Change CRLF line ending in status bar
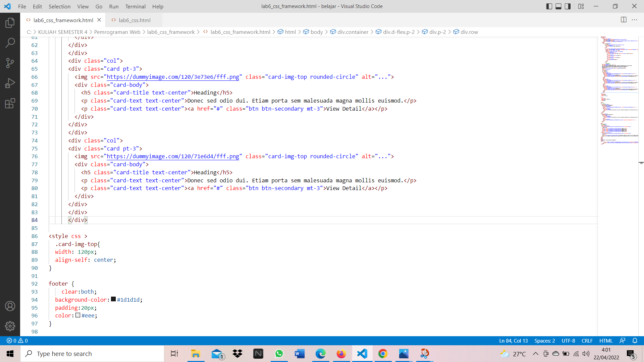 pos(587,341)
